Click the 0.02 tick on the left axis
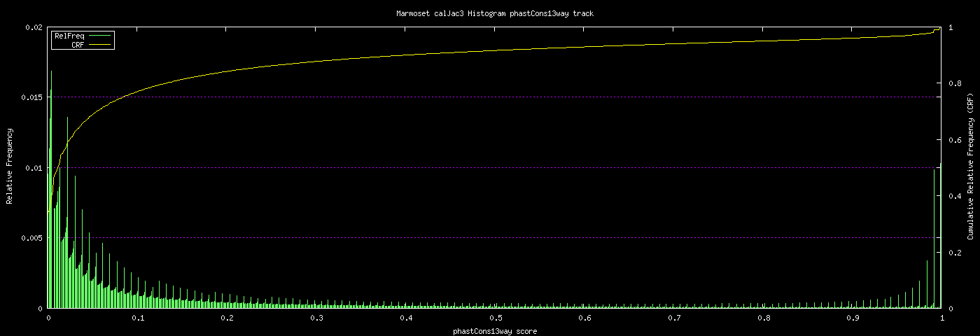The width and height of the screenshot is (980, 336). pos(34,27)
